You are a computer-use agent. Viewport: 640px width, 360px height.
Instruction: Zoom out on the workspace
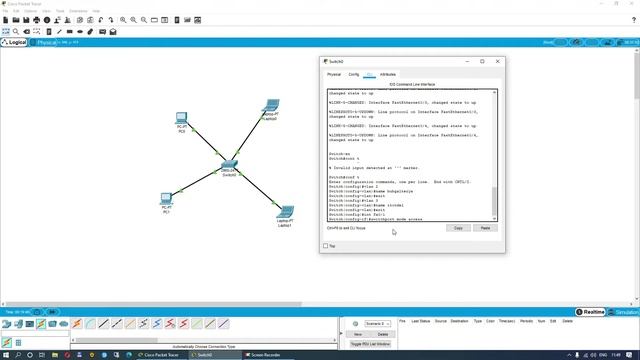coord(144,20)
